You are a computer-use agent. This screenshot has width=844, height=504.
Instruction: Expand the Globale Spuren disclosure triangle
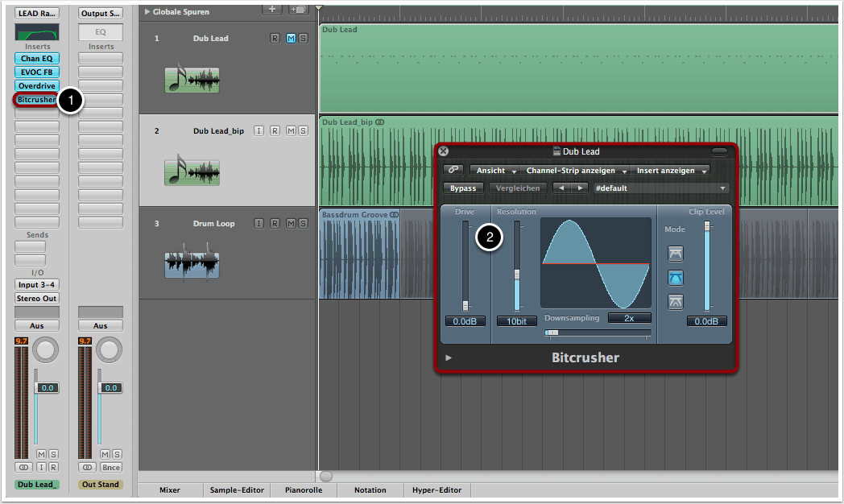click(147, 12)
